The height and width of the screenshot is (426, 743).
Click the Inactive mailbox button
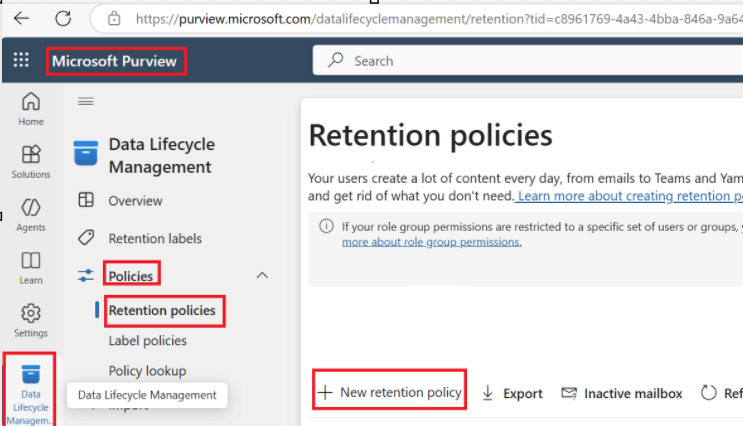click(622, 393)
